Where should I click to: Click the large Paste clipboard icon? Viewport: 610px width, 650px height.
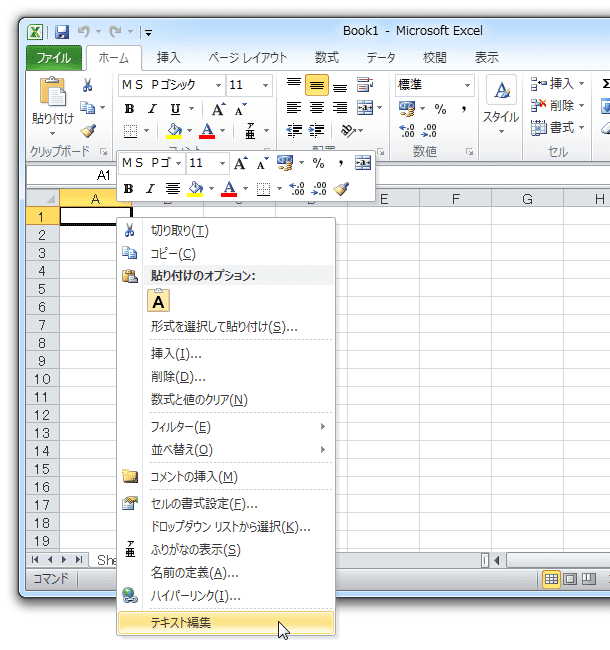(x=53, y=92)
